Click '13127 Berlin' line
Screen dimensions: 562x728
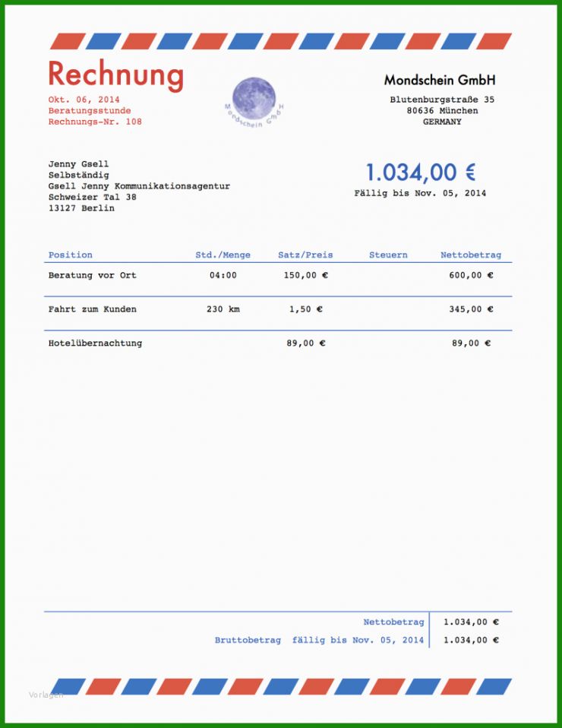coord(81,208)
